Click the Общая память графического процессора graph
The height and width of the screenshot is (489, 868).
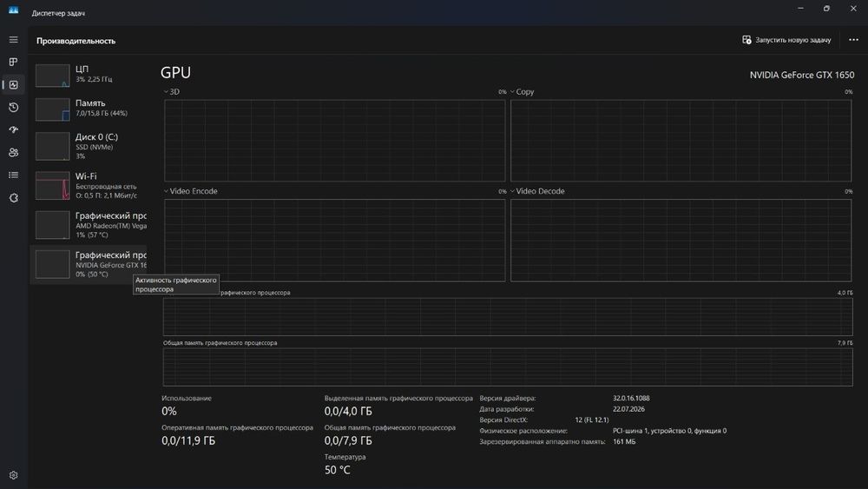point(508,367)
